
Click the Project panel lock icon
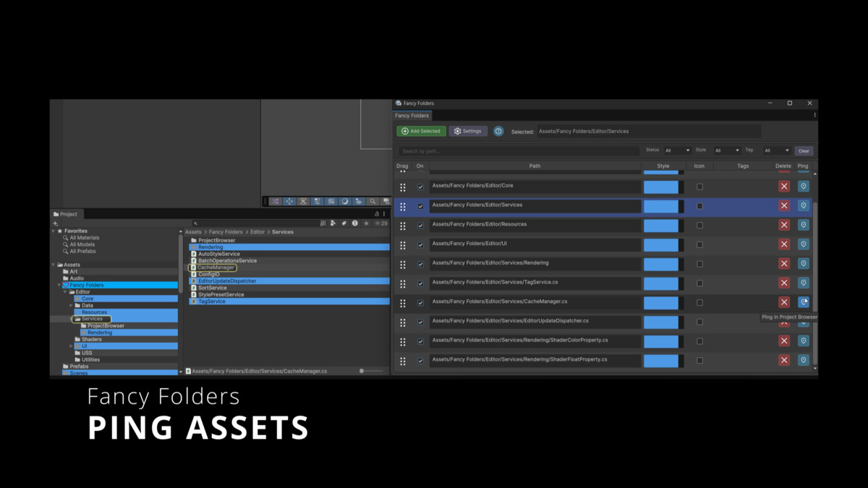click(376, 214)
